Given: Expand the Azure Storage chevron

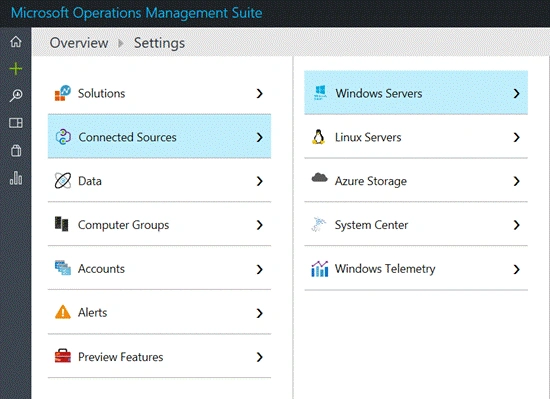Looking at the screenshot, I should pyautogui.click(x=516, y=181).
